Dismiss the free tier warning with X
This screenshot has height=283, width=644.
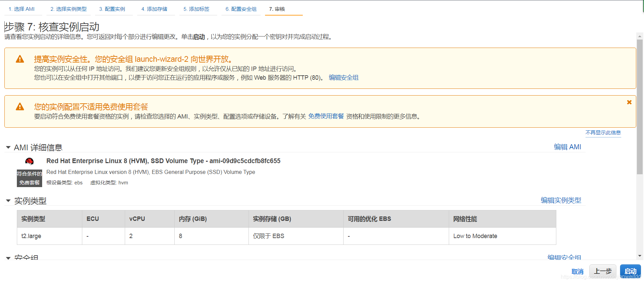(629, 102)
